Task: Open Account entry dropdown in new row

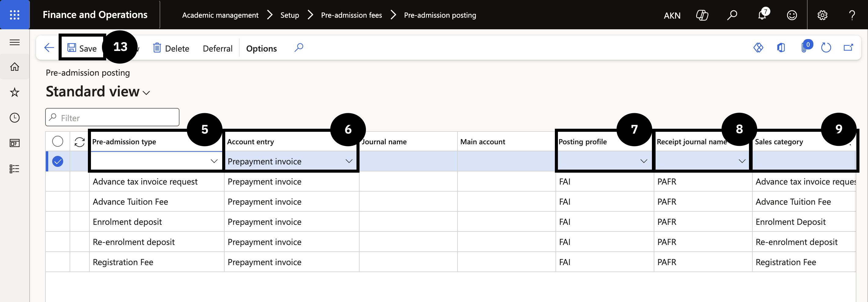Action: point(349,161)
